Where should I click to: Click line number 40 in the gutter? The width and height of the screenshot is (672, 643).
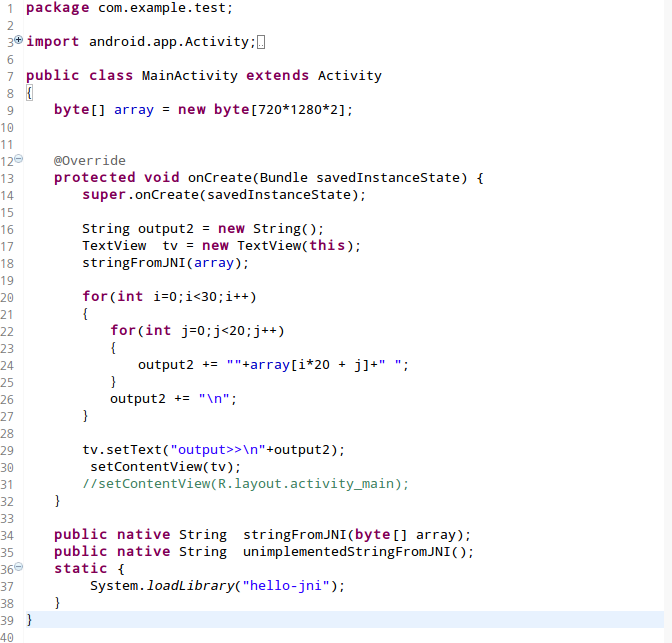(x=7, y=637)
